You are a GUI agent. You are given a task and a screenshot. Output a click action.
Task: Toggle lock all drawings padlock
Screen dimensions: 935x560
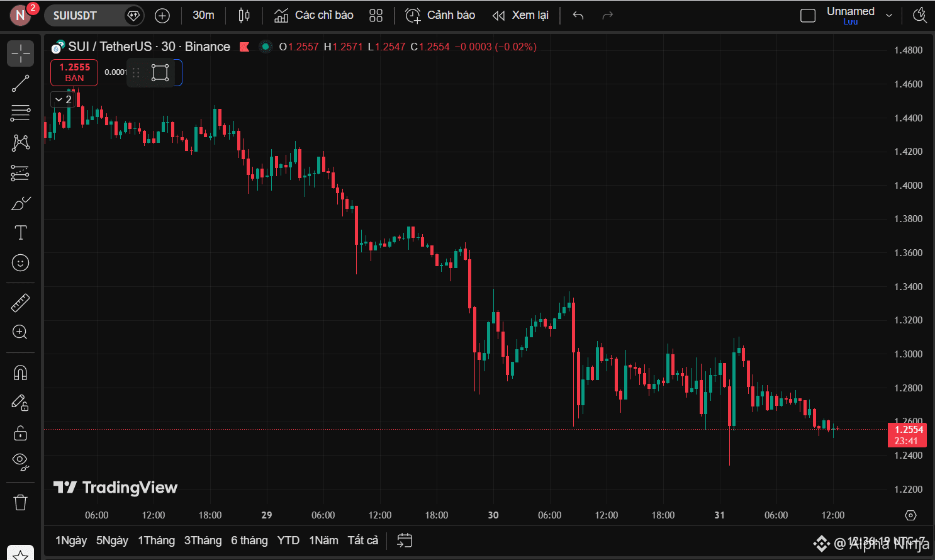20,433
